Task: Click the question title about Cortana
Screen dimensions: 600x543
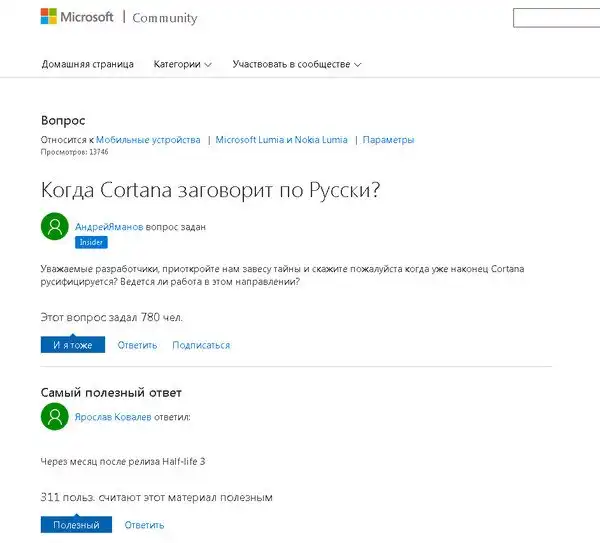Action: [x=210, y=190]
